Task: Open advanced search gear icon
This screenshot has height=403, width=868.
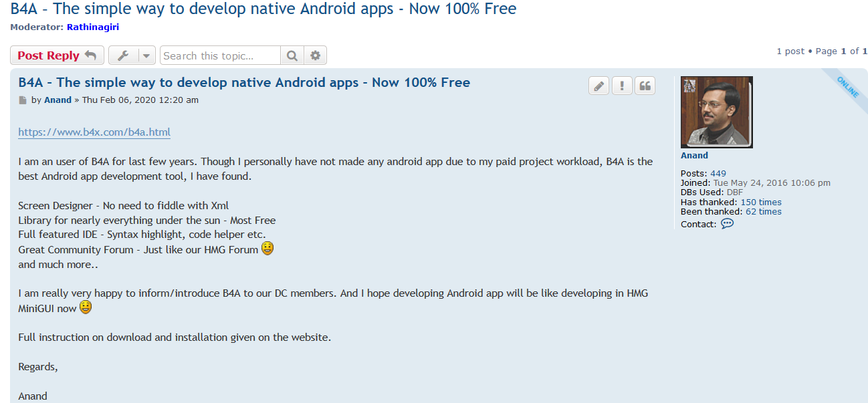Action: click(316, 55)
